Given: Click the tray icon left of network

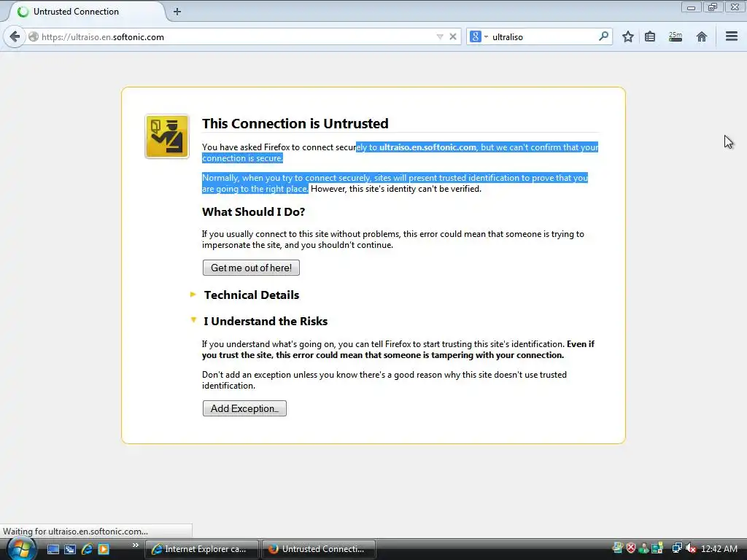Looking at the screenshot, I should [657, 548].
